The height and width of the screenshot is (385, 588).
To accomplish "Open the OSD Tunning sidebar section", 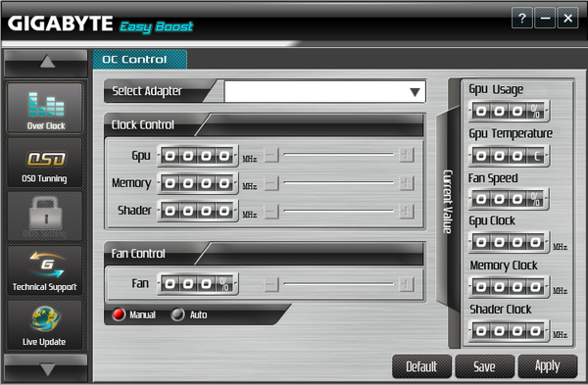I will click(45, 163).
